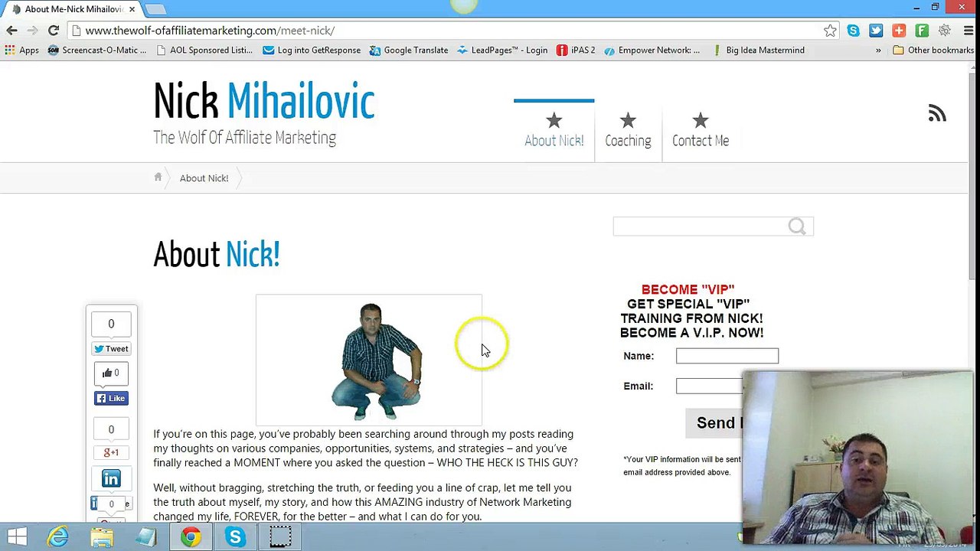Click the webcam video overlay
Viewport: 980px width, 551px height.
(857, 457)
